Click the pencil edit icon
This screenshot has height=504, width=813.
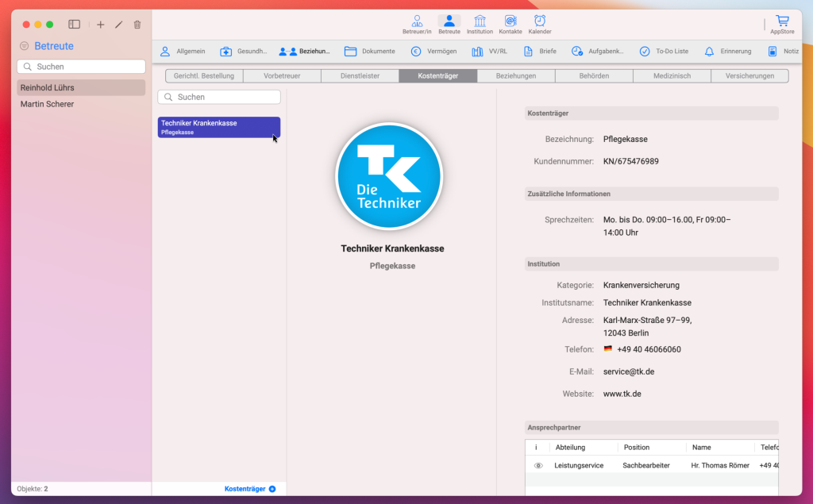click(x=119, y=25)
